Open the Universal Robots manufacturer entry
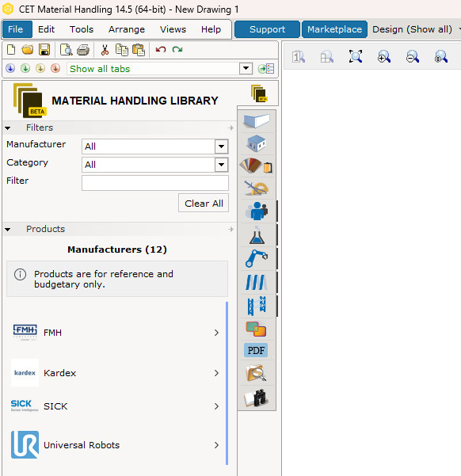Screen dimensions: 461x476 tap(116, 445)
